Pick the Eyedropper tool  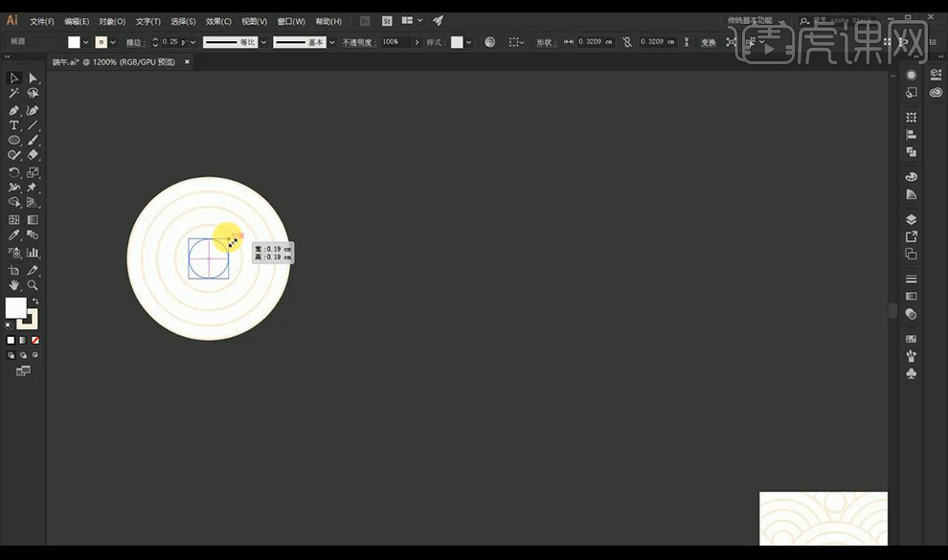tap(13, 235)
